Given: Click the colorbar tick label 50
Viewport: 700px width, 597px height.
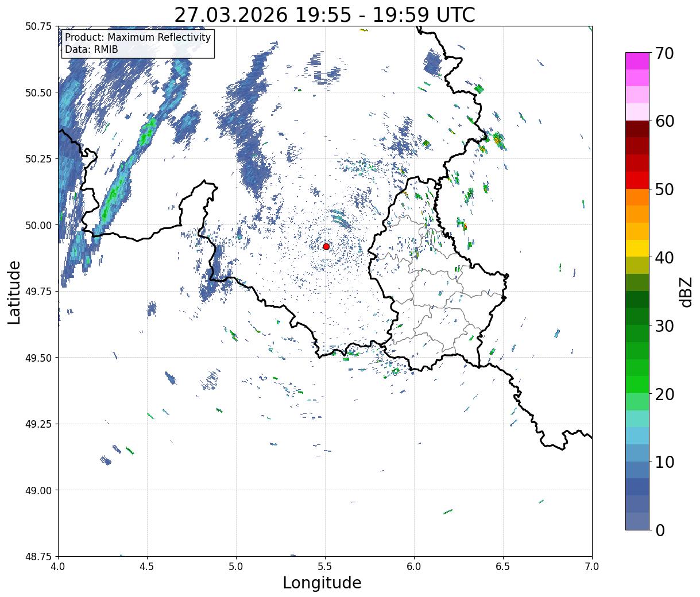Looking at the screenshot, I should tap(665, 189).
